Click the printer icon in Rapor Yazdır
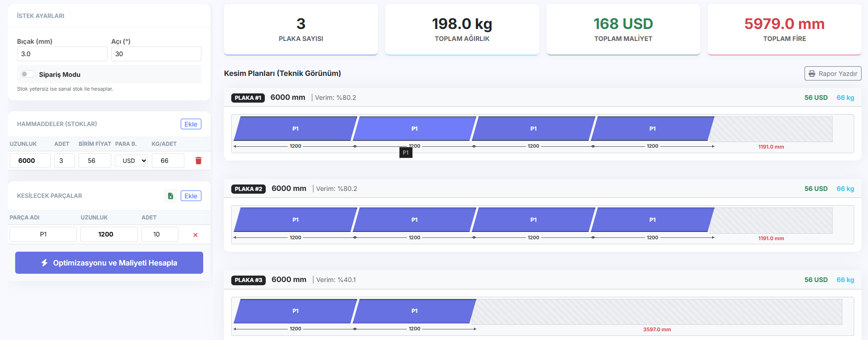 tap(812, 74)
